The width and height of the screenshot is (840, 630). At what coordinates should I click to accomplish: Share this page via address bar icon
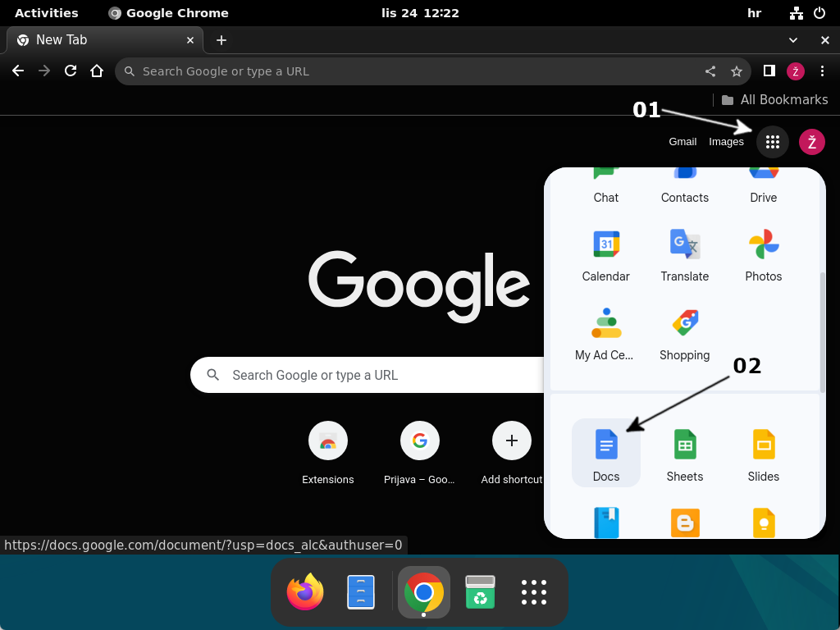click(x=710, y=71)
